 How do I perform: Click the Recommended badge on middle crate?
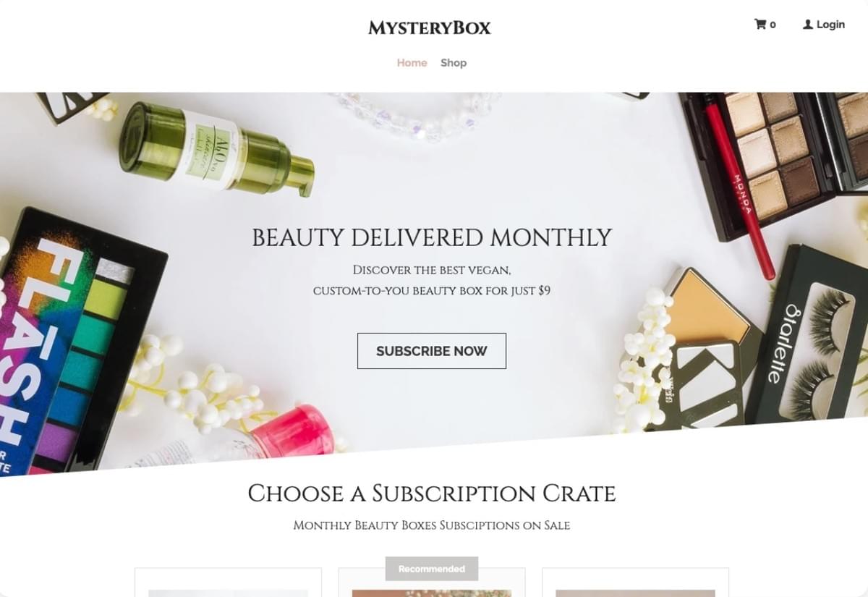click(432, 569)
